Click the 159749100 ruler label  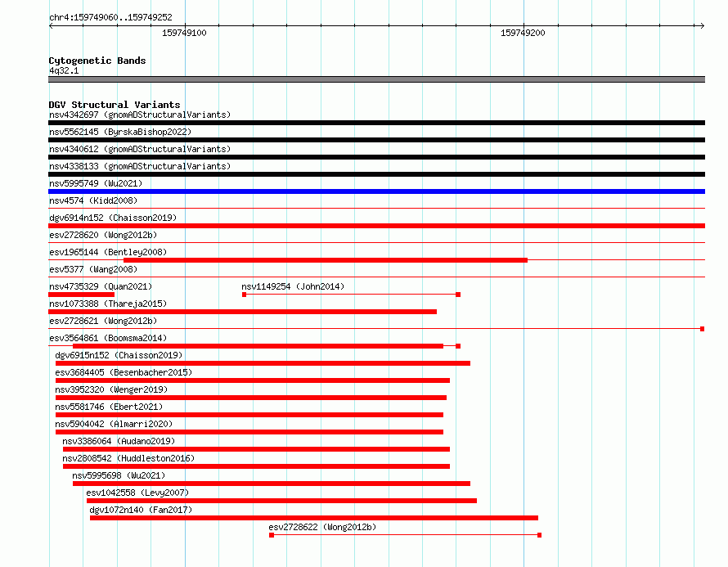[x=184, y=33]
